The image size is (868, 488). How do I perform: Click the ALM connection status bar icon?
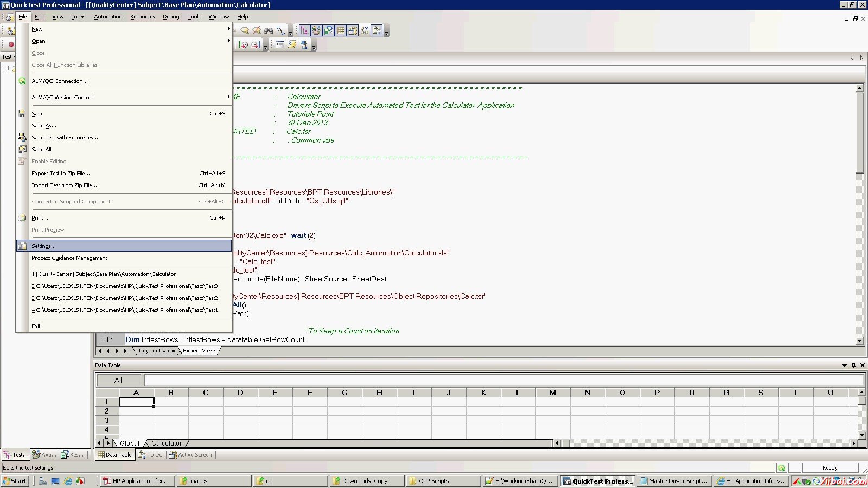click(x=781, y=468)
